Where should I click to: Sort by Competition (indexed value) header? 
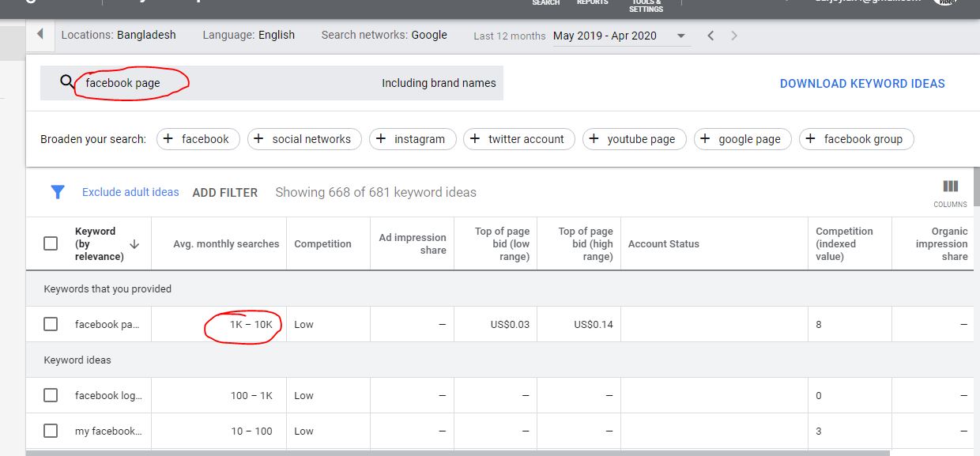[x=844, y=243]
